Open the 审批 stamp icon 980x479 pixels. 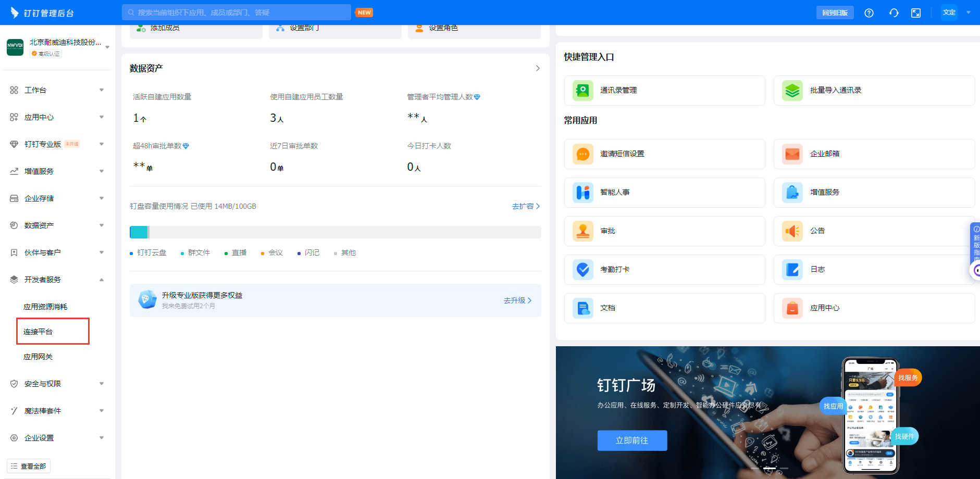coord(583,231)
